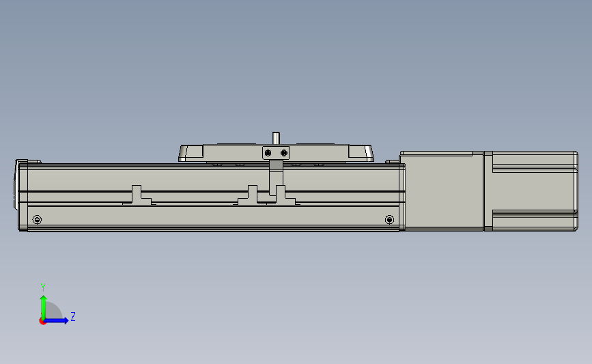Select the right wing of the slider carriage

click(x=361, y=153)
